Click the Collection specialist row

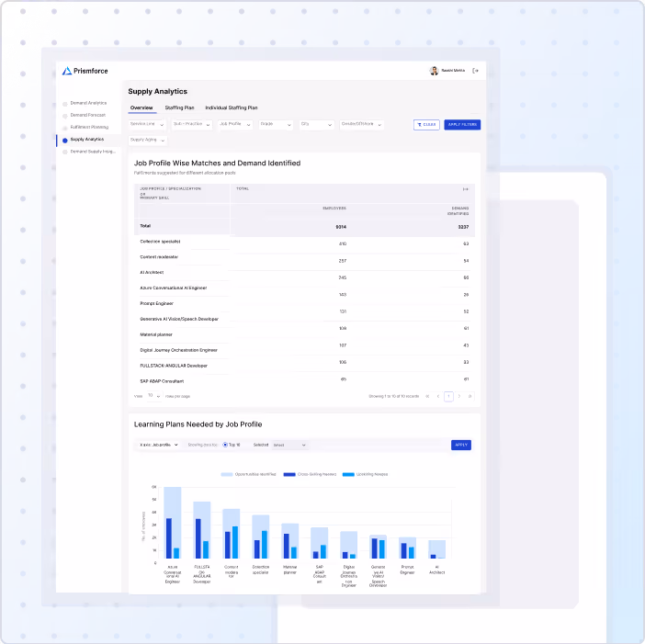point(304,243)
